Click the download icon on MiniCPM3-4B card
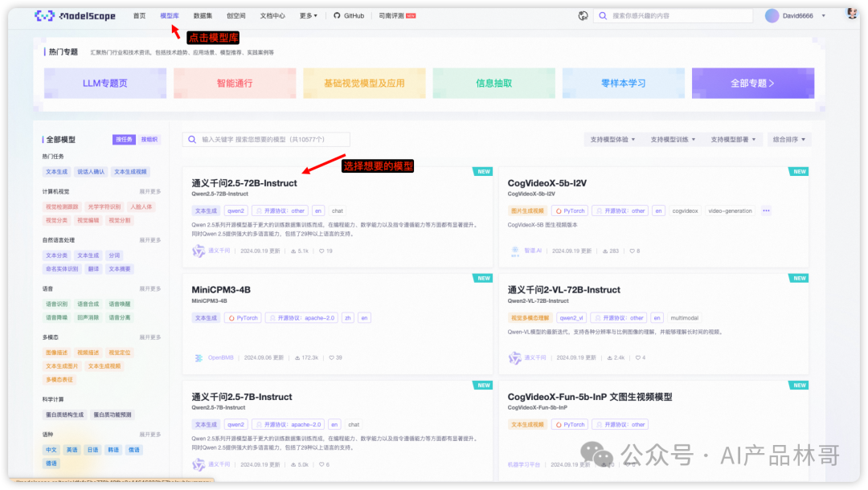The image size is (868, 490). (297, 357)
